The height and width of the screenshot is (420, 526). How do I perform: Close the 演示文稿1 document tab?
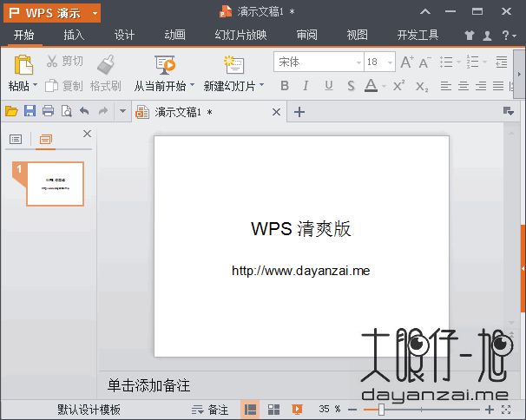click(276, 112)
